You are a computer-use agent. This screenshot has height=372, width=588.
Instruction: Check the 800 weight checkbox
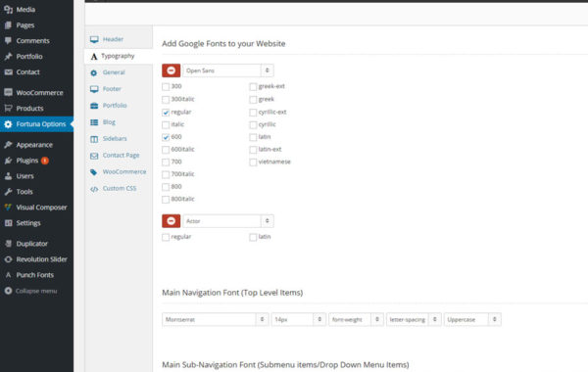(x=166, y=187)
